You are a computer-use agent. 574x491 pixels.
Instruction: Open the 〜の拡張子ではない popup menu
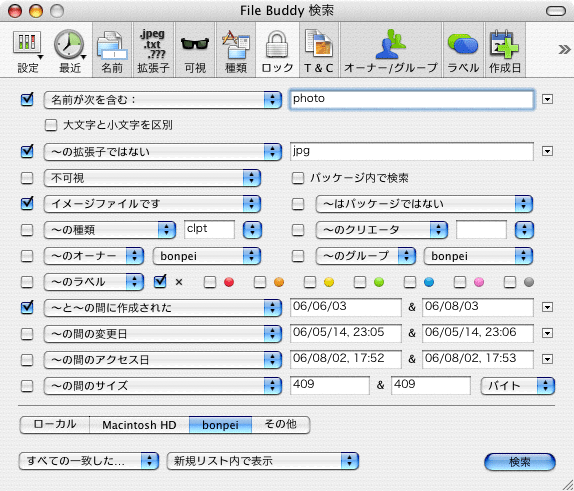(163, 152)
